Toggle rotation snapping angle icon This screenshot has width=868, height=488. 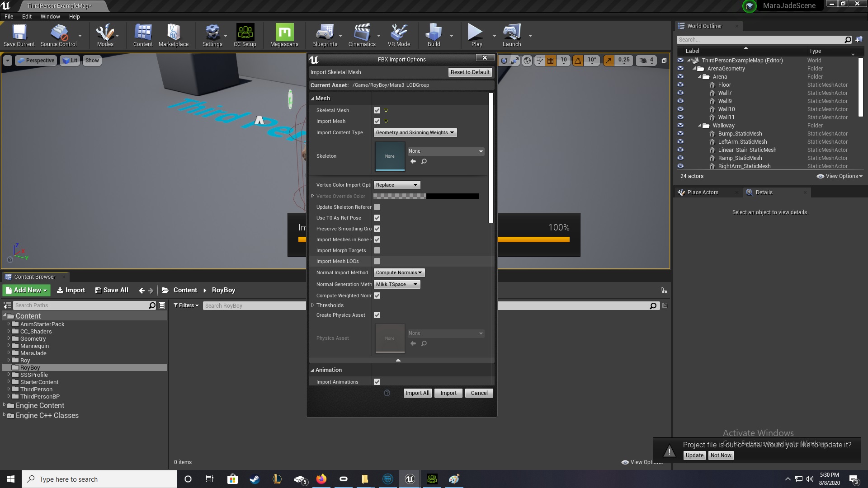click(x=578, y=61)
